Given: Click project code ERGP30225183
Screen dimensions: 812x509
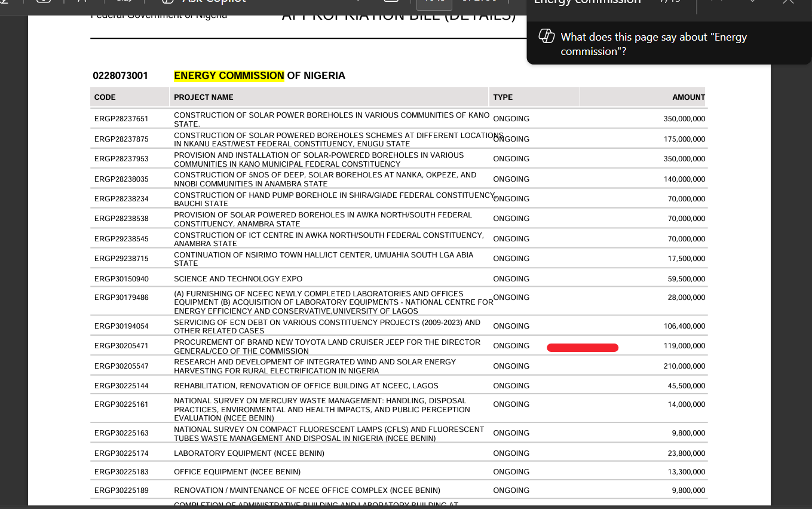Looking at the screenshot, I should pyautogui.click(x=121, y=472).
